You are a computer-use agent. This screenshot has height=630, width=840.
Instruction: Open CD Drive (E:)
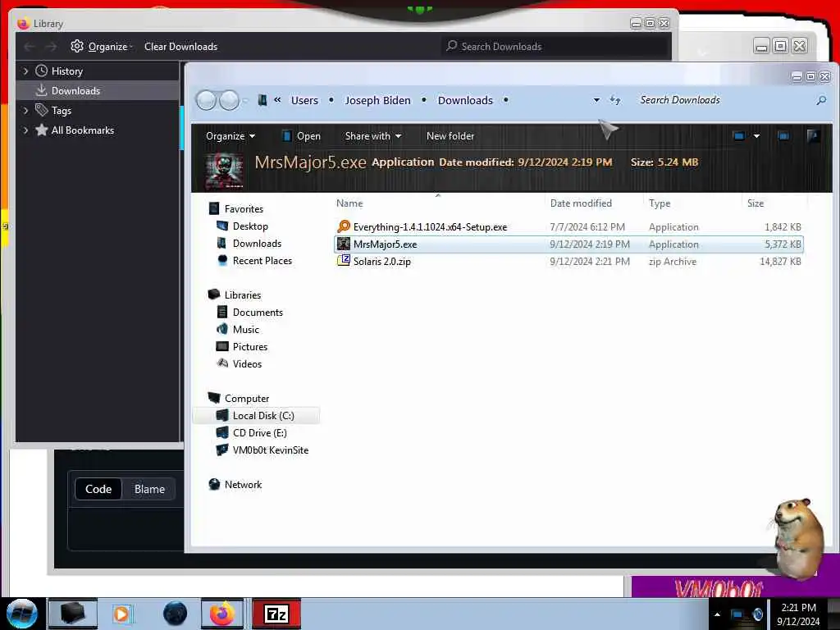(x=260, y=433)
